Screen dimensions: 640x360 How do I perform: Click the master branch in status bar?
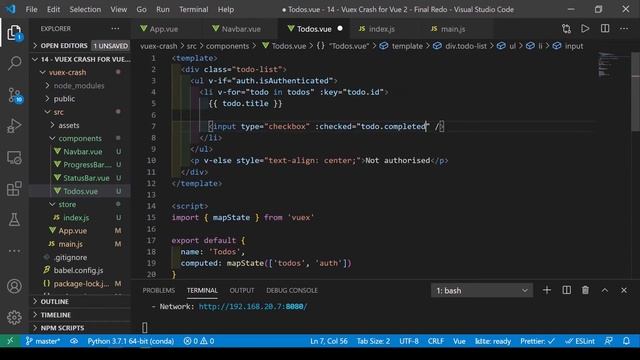point(43,341)
